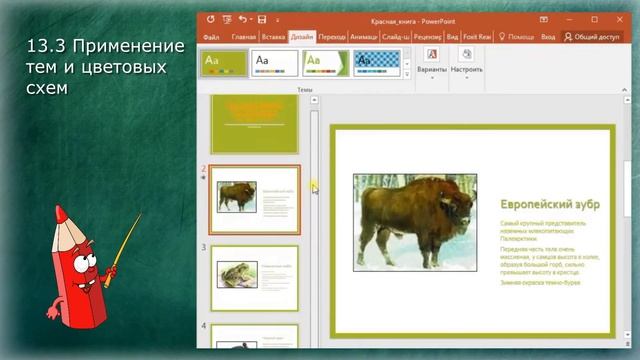
Task: Open ribbon display options icon
Action: [x=544, y=20]
